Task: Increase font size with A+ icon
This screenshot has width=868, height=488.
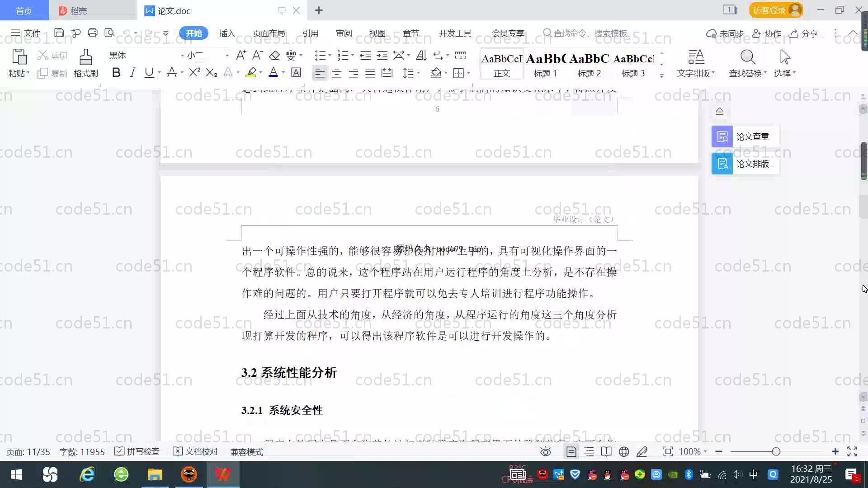Action: (241, 55)
